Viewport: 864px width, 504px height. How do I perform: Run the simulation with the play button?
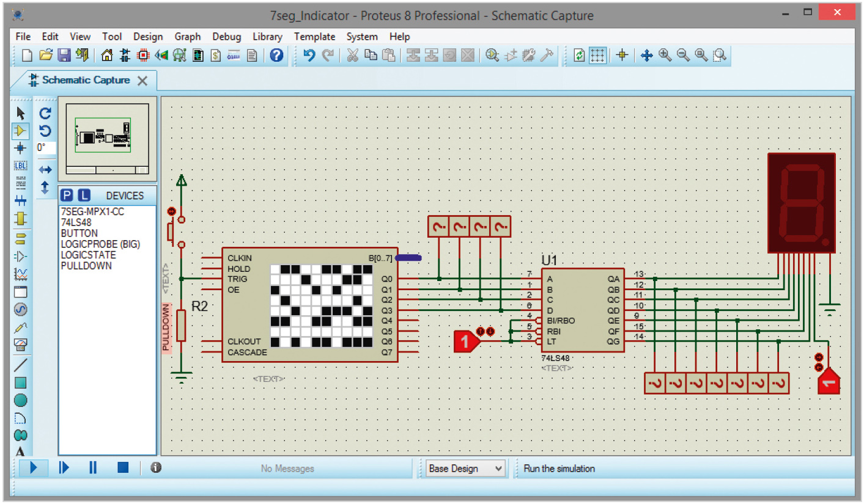pos(34,468)
